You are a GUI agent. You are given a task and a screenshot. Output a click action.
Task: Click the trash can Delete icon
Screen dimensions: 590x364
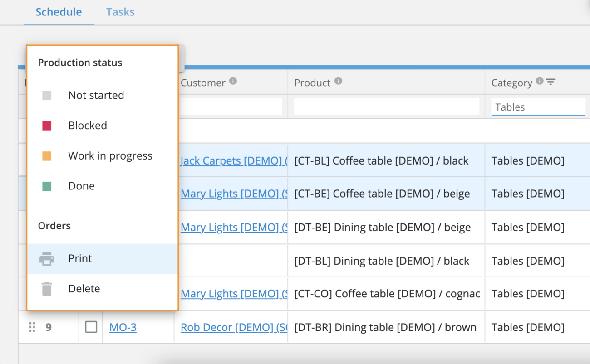click(x=47, y=289)
